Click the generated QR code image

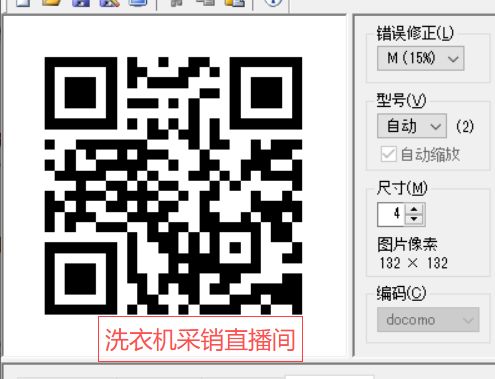click(173, 186)
